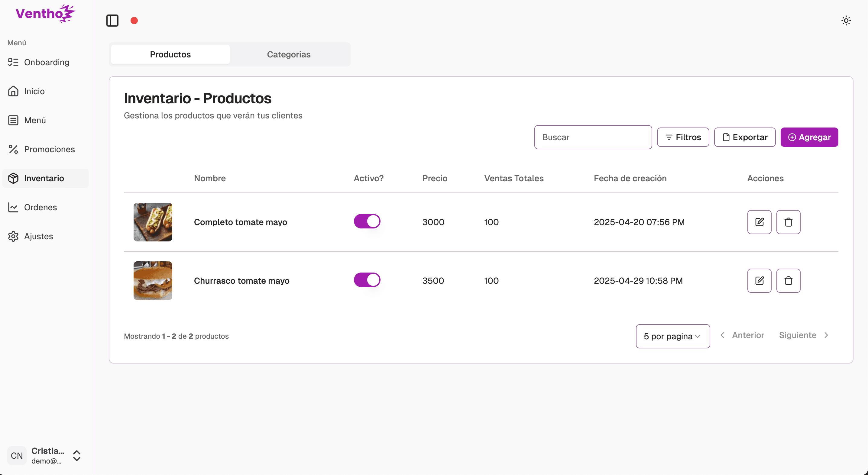
Task: Click the Exportar button
Action: pos(744,137)
